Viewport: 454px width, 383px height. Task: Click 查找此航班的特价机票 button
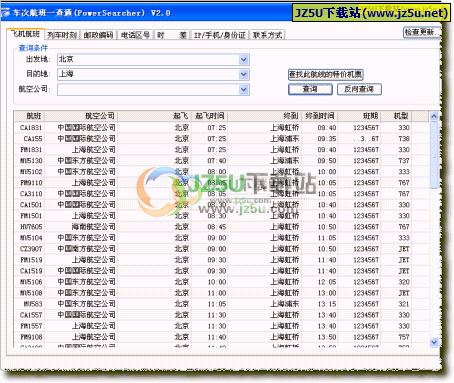tap(325, 74)
